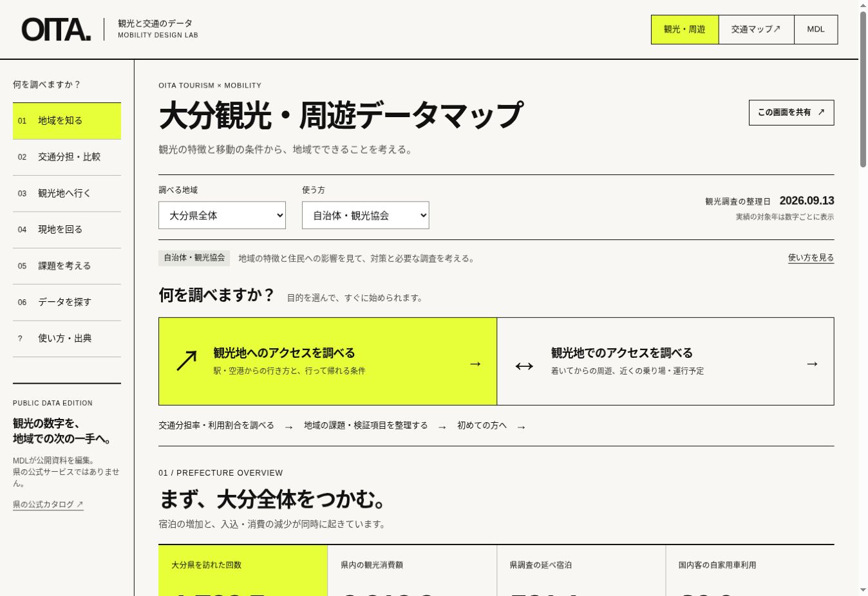Click right arrow on 観光地へのアクセスを調べる card
Screen dimensions: 868x596
point(475,364)
